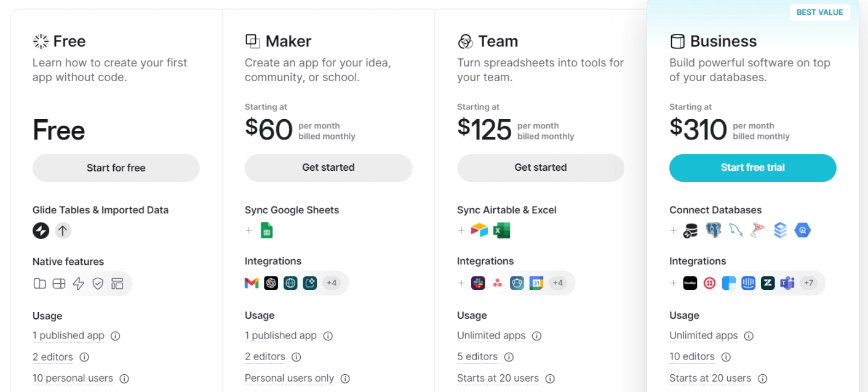
Task: Click the upload arrow Imported Data icon
Action: (x=63, y=230)
